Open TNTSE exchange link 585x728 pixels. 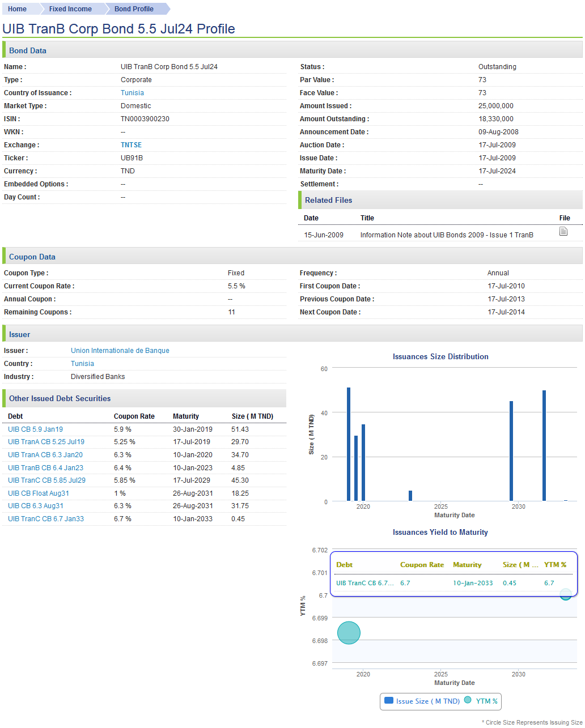131,145
